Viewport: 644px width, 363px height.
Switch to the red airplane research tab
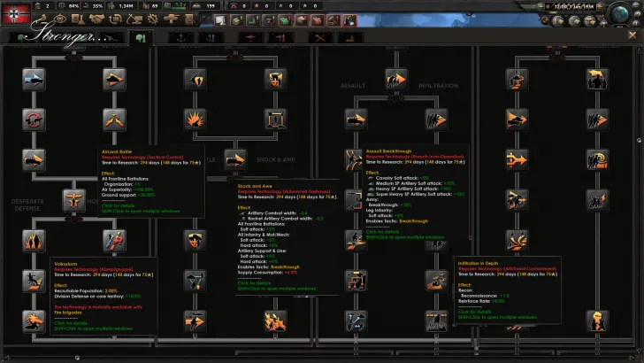249,38
